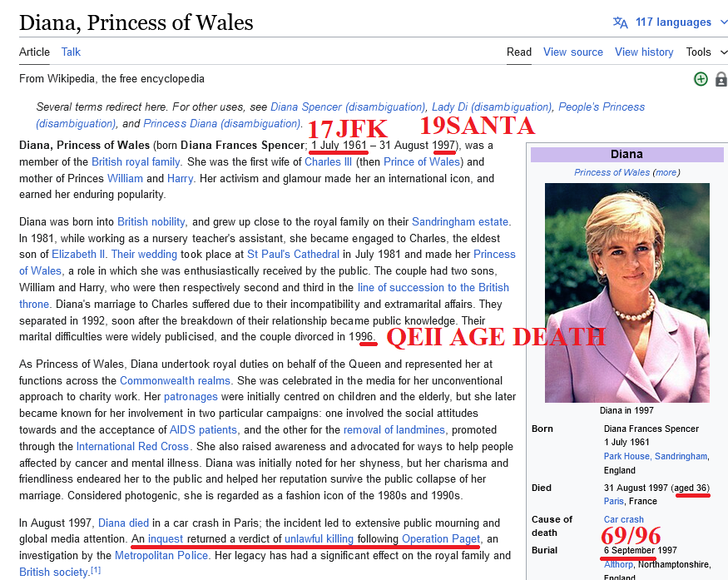Open Diana's portrait photo in infobox
Screen dimensions: 728x580
click(626, 292)
